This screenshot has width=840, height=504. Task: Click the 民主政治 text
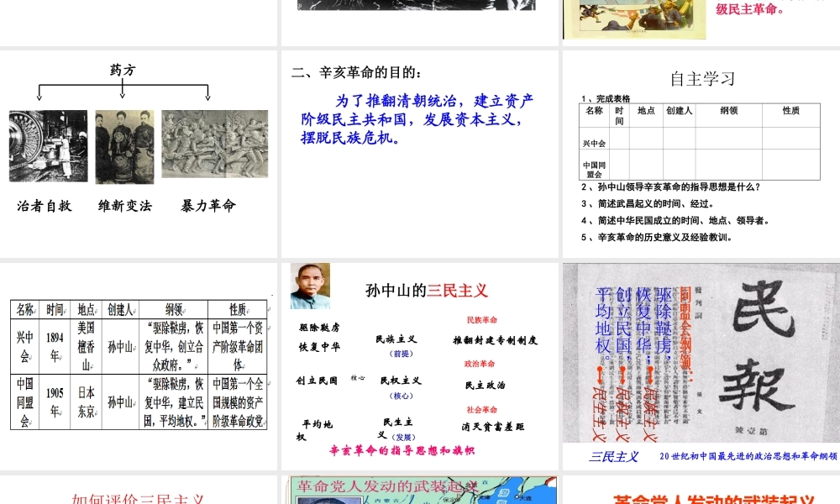coord(486,385)
